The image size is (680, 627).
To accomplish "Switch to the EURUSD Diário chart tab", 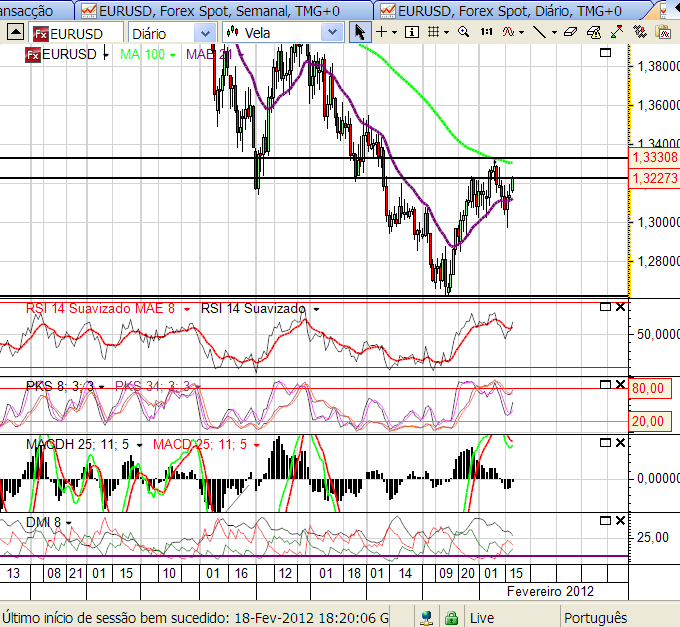I will (x=510, y=10).
